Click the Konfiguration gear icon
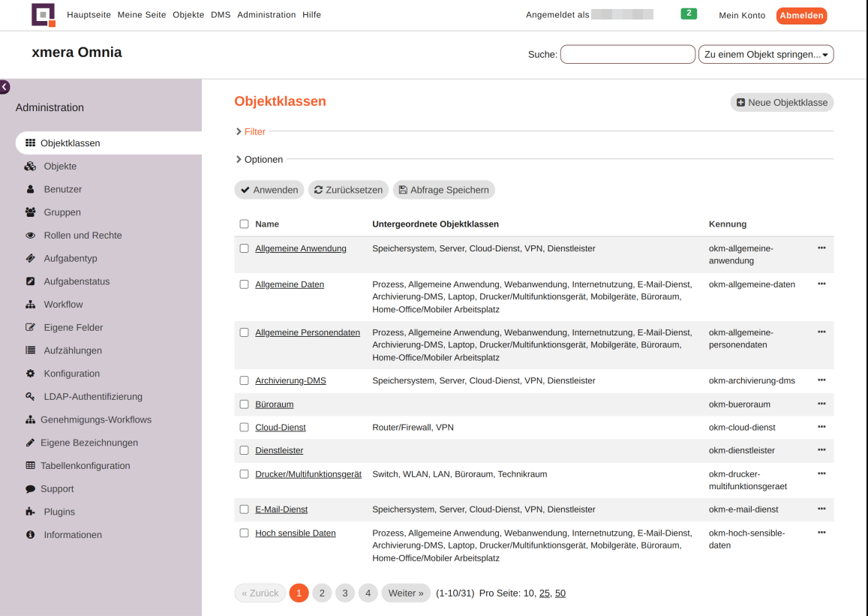 click(31, 374)
